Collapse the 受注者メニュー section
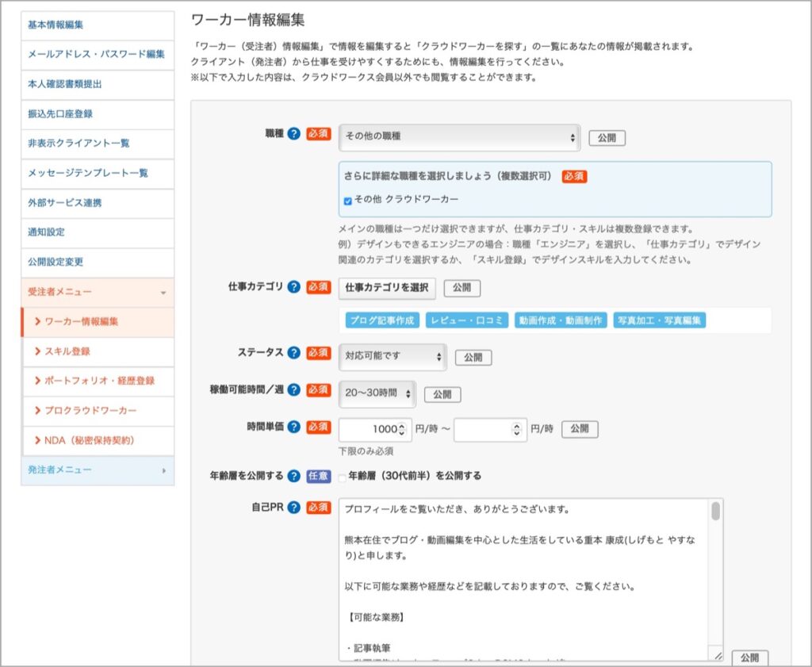Viewport: 812px width, 667px height. click(98, 293)
